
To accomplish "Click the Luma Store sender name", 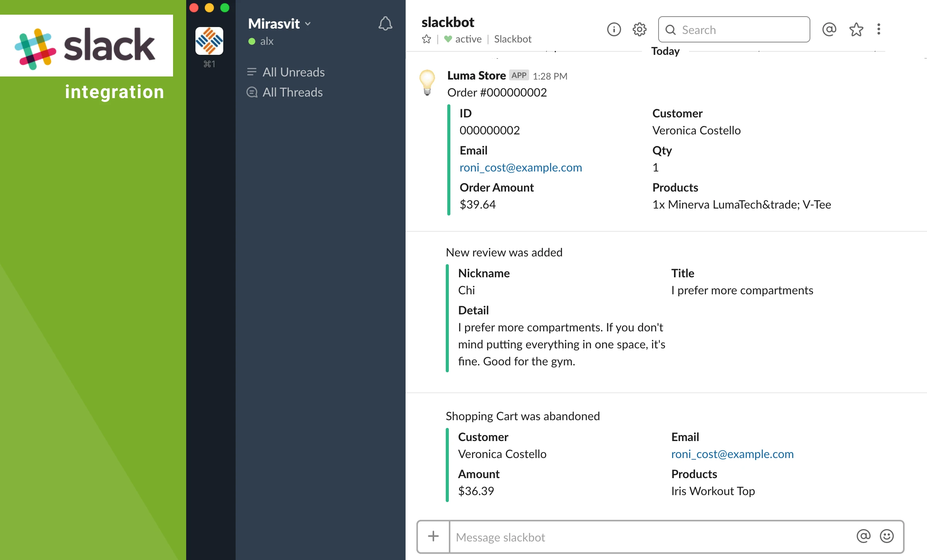I will (x=476, y=76).
